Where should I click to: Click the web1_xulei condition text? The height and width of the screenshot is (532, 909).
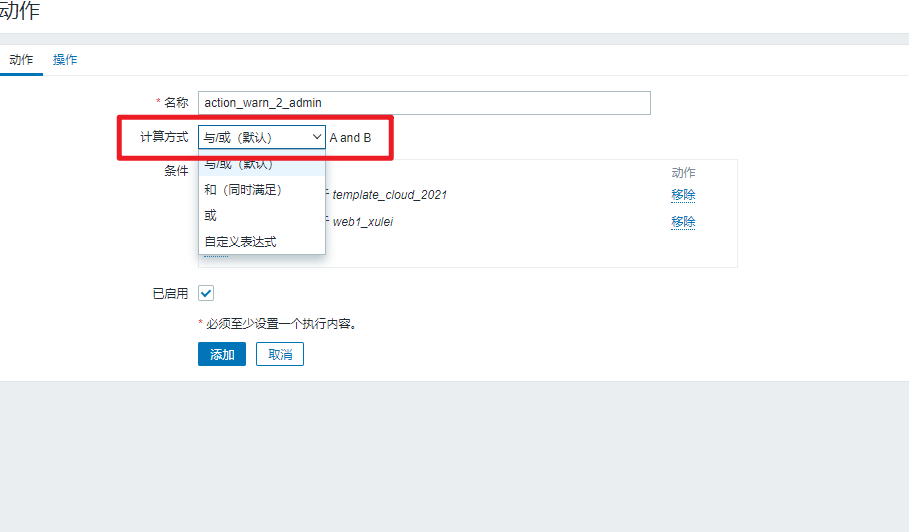point(362,221)
